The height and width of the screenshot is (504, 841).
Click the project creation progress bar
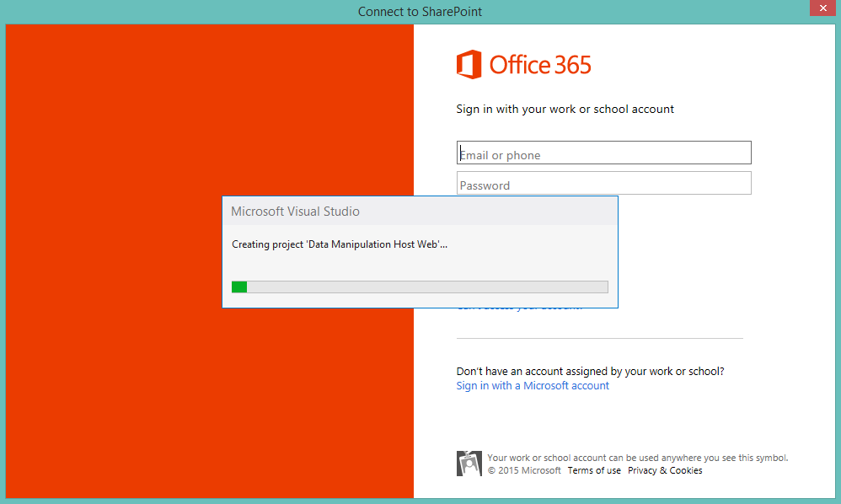click(x=420, y=287)
